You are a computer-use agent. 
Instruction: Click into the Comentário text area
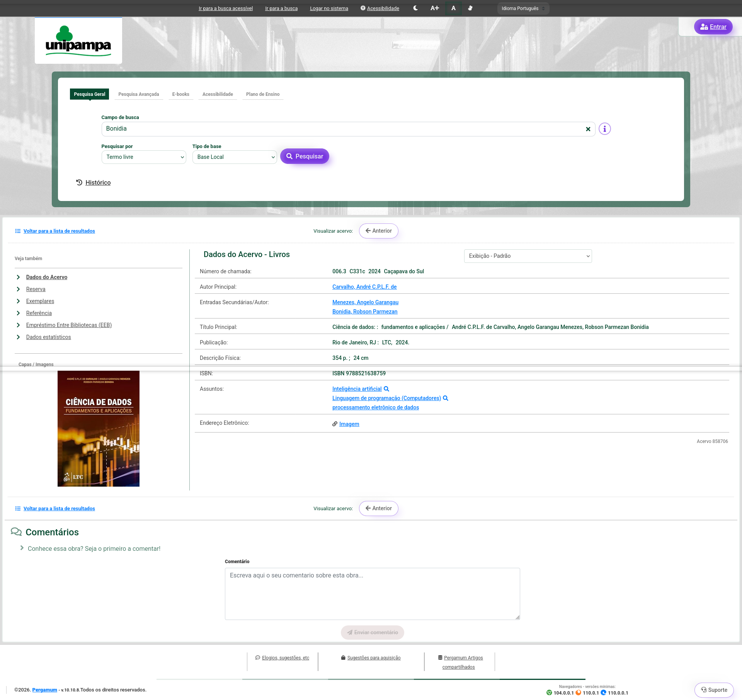[372, 594]
